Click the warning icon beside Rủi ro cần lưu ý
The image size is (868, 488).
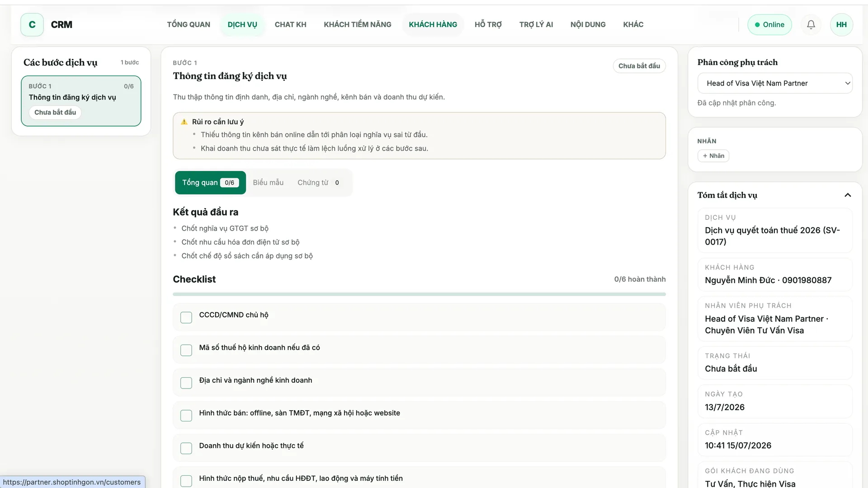pyautogui.click(x=184, y=122)
